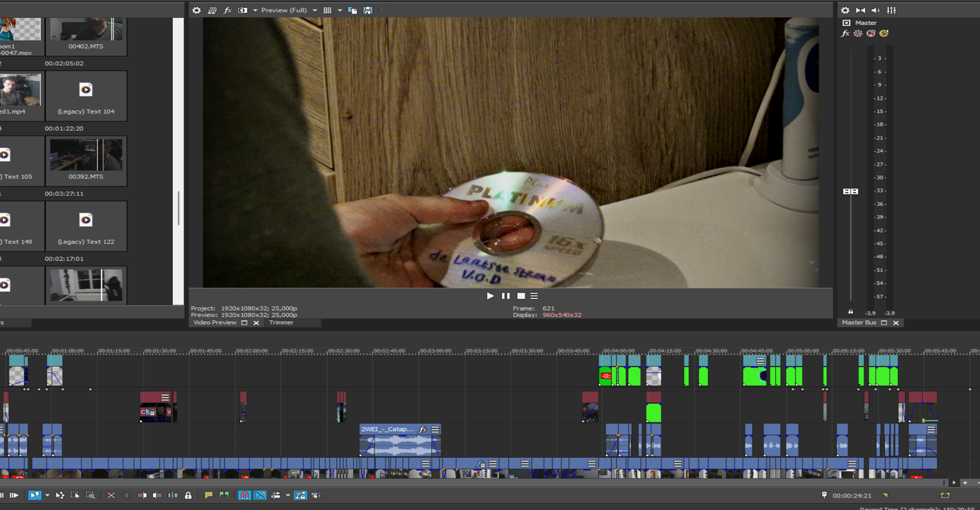Expand the Auto Ripple mode dropdown arrow
The height and width of the screenshot is (510, 980).
tap(288, 495)
